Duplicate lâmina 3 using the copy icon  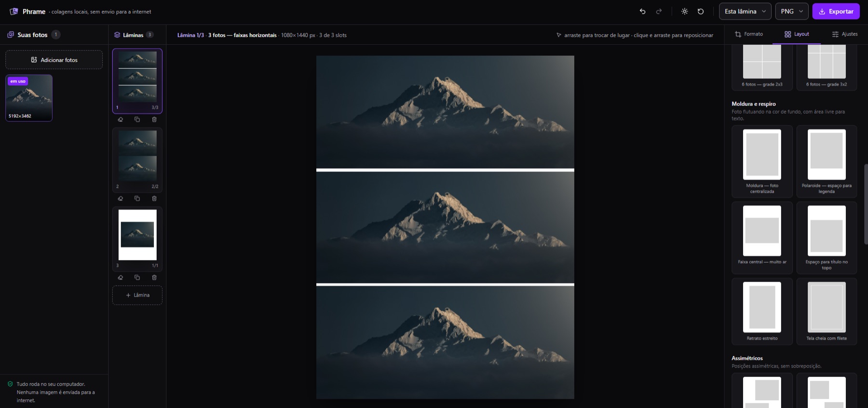[137, 277]
